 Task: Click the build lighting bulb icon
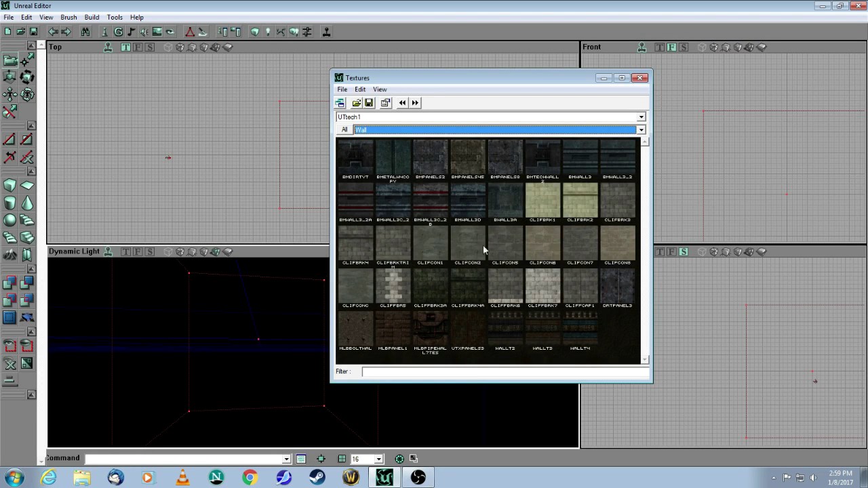pyautogui.click(x=268, y=32)
